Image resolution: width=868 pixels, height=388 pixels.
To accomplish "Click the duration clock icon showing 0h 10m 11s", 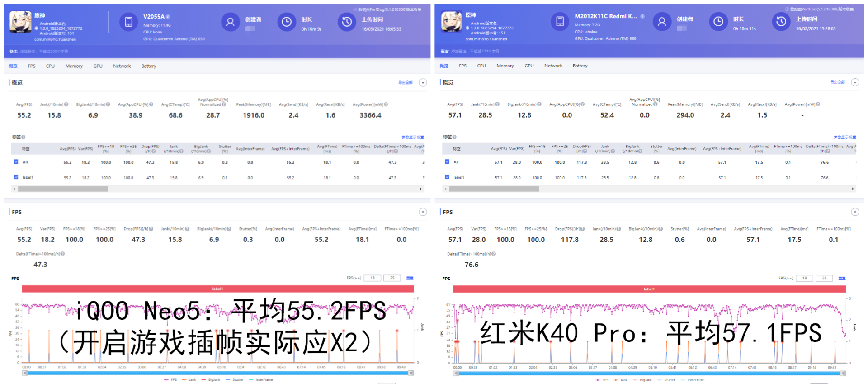I will coord(718,21).
